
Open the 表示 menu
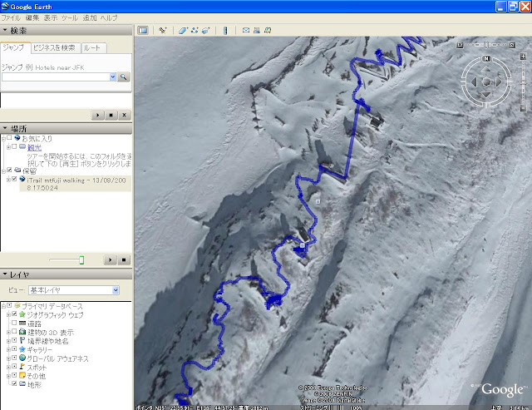(x=51, y=18)
